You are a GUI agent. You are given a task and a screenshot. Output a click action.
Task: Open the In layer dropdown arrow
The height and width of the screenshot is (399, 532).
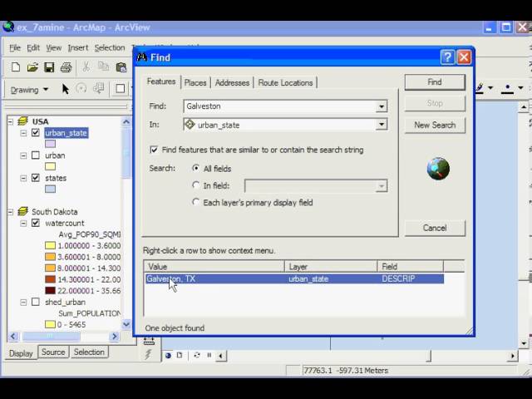tap(382, 125)
